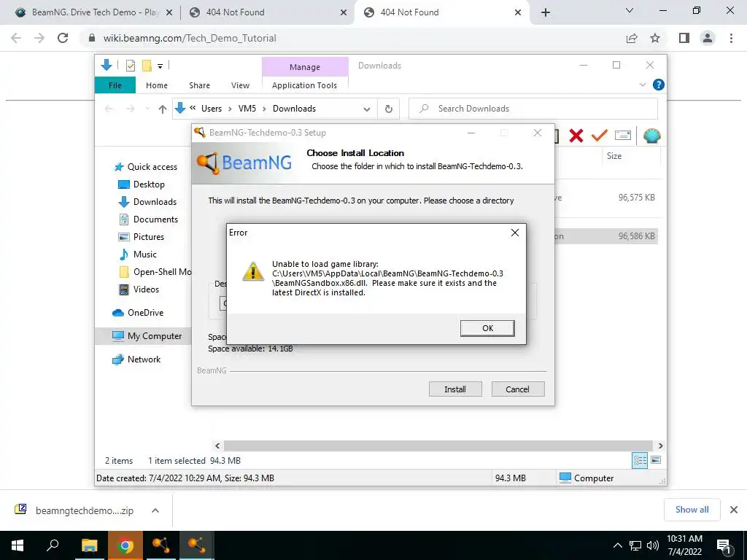Bookmark this page with star icon
Screen dimensions: 747x560
[x=655, y=38]
